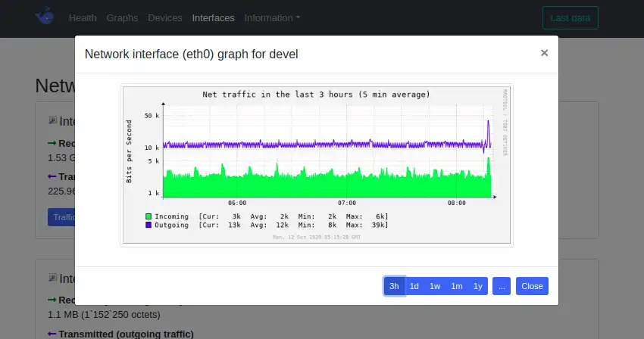The height and width of the screenshot is (339, 644).
Task: Click the blue Close button
Action: coord(532,286)
